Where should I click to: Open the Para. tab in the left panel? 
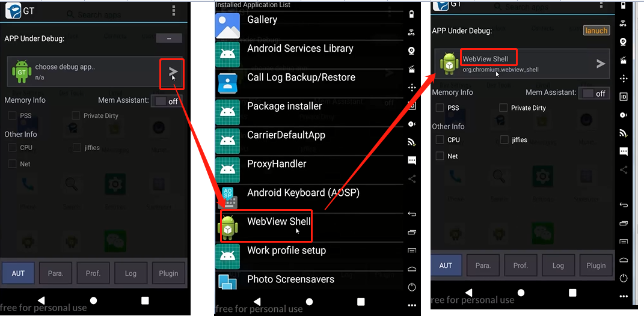tap(56, 273)
